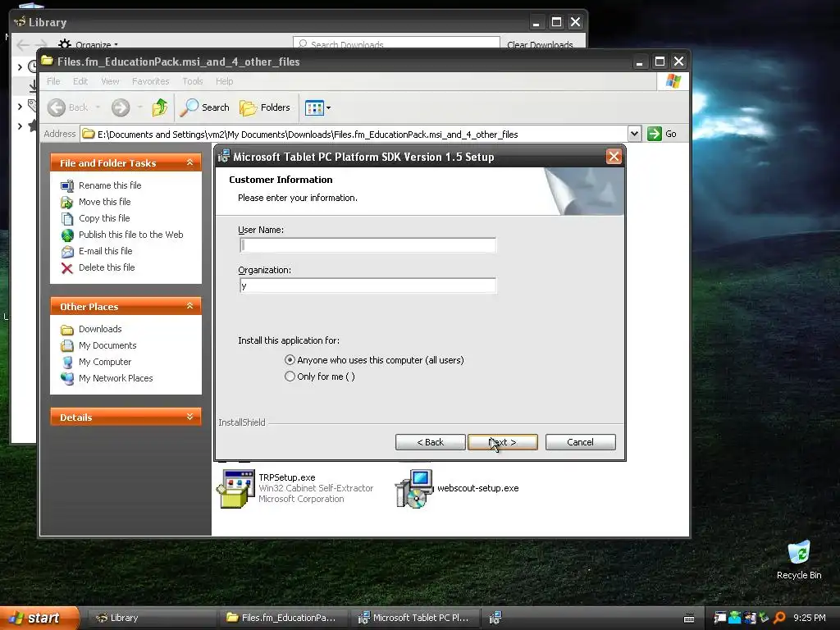Open My Network Places link
This screenshot has height=630, width=840.
click(115, 378)
